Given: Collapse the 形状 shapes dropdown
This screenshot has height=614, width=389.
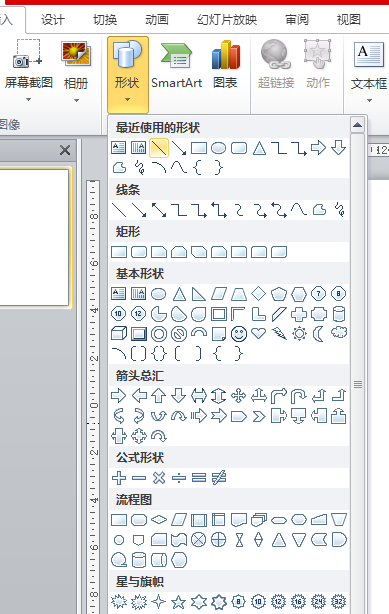Looking at the screenshot, I should 128,75.
